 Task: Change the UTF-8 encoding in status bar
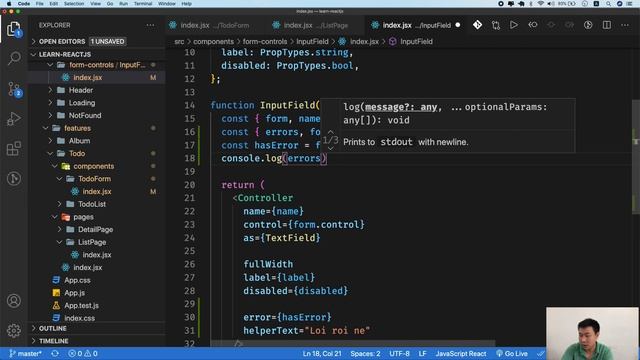pyautogui.click(x=399, y=353)
